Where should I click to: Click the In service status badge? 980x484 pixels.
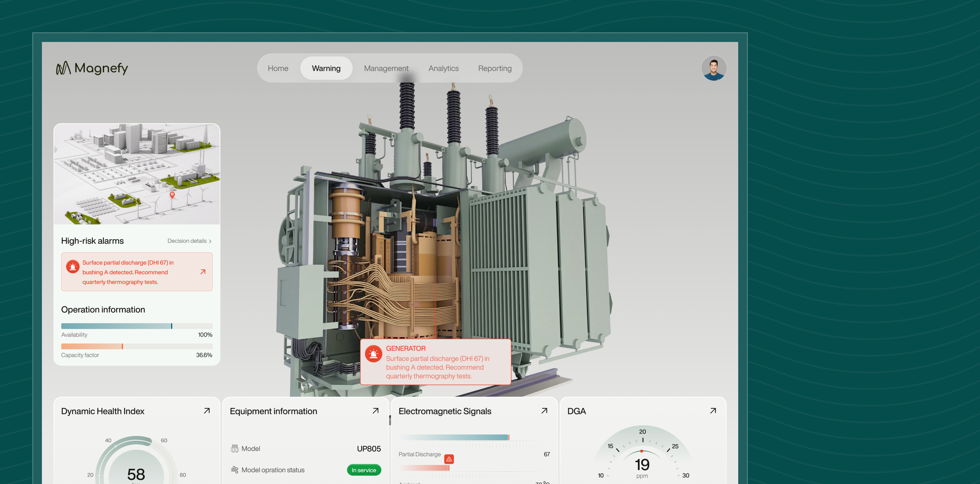(364, 470)
